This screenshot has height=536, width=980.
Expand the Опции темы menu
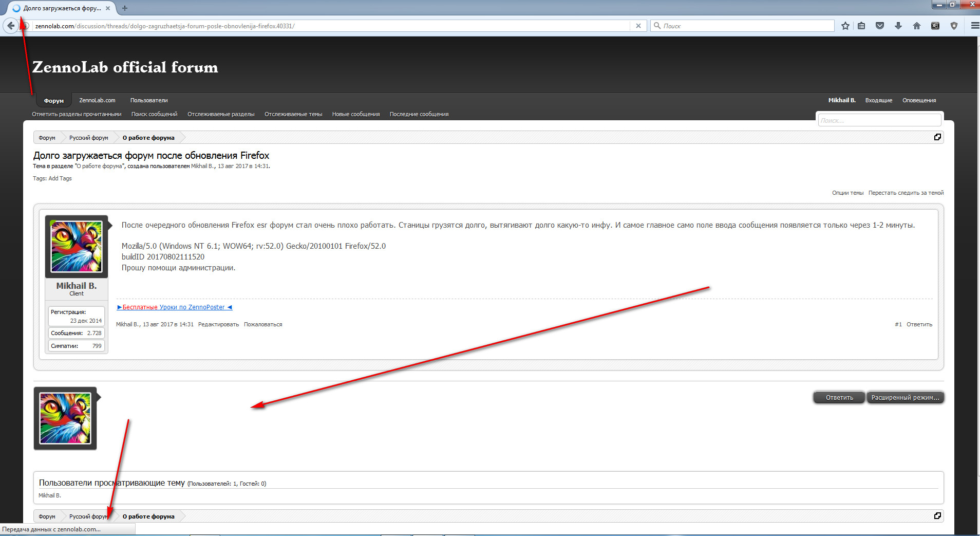pyautogui.click(x=847, y=193)
